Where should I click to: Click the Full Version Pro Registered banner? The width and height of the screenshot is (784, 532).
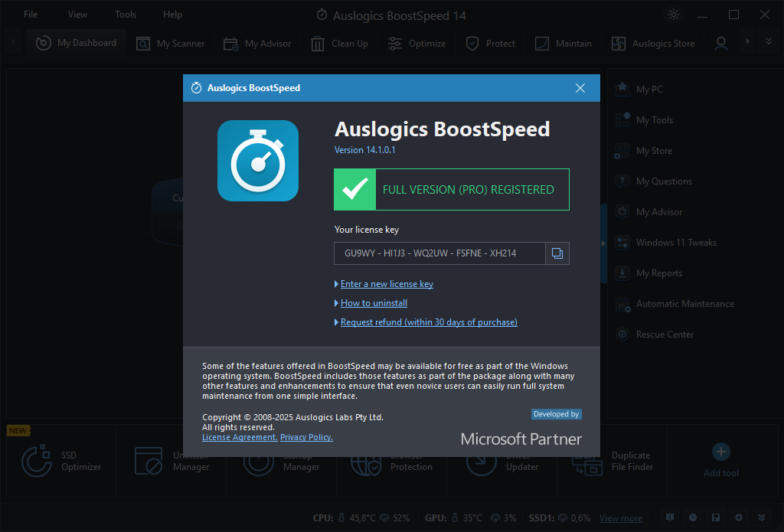coord(452,190)
